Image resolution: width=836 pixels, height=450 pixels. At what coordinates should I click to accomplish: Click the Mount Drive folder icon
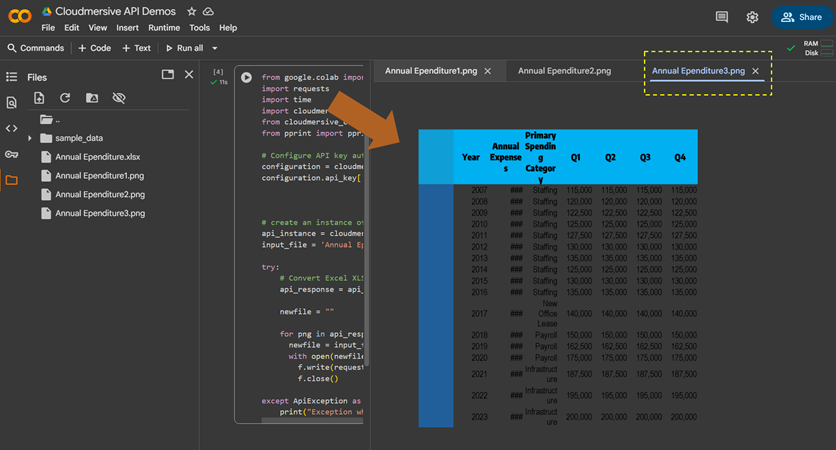[x=92, y=98]
